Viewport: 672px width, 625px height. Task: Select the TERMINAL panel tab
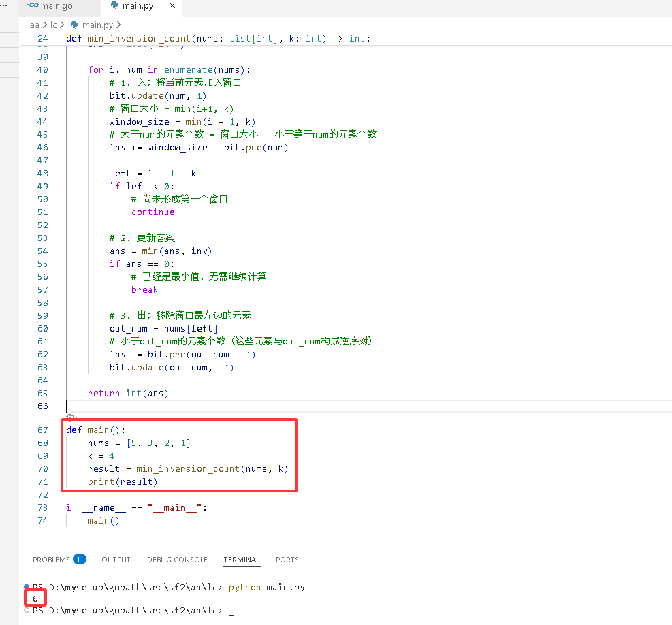(241, 560)
